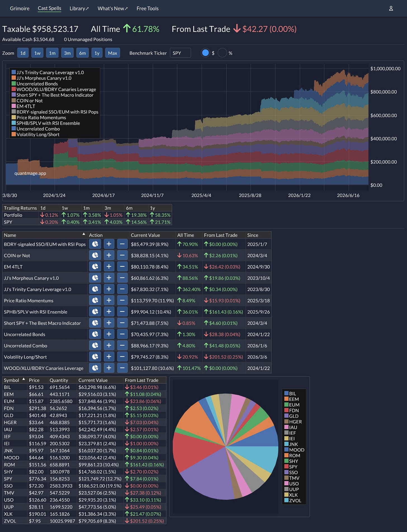This screenshot has height=532, width=407.
Task: Open pie icon for WOOD/XLU/BDRY Canaries Leverage
Action: click(x=95, y=368)
